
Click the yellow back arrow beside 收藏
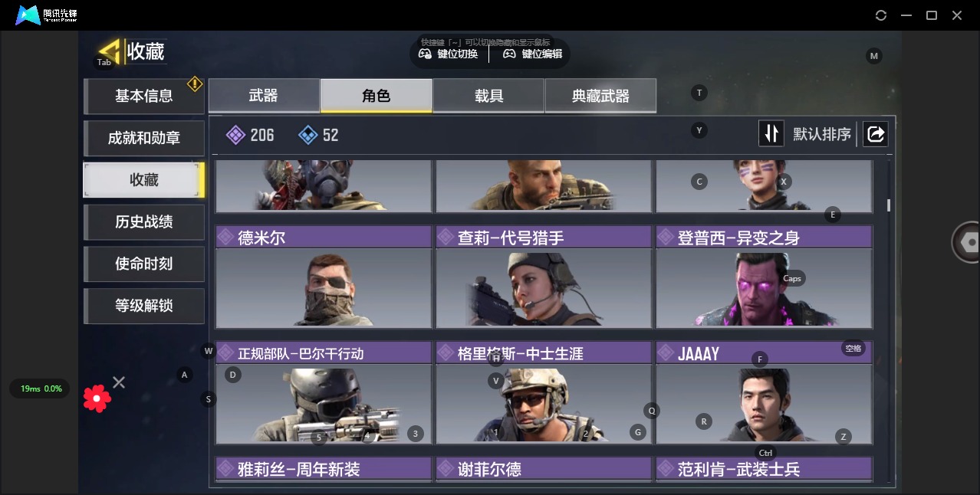110,51
